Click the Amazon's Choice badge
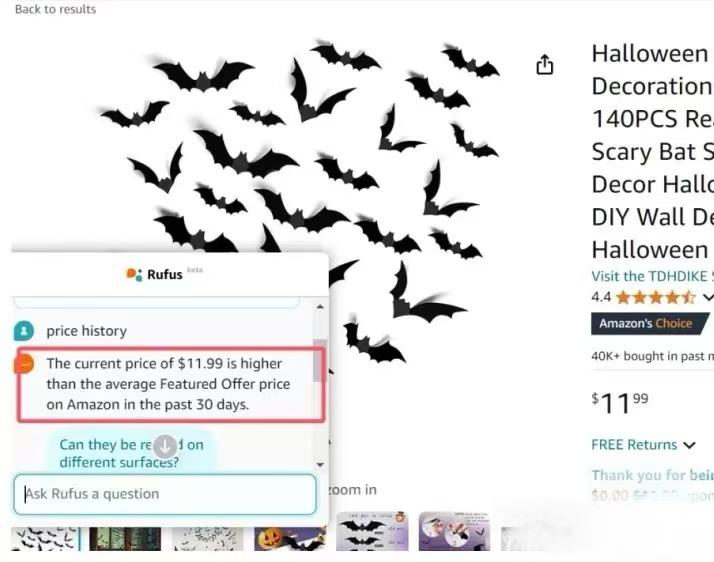 point(649,324)
